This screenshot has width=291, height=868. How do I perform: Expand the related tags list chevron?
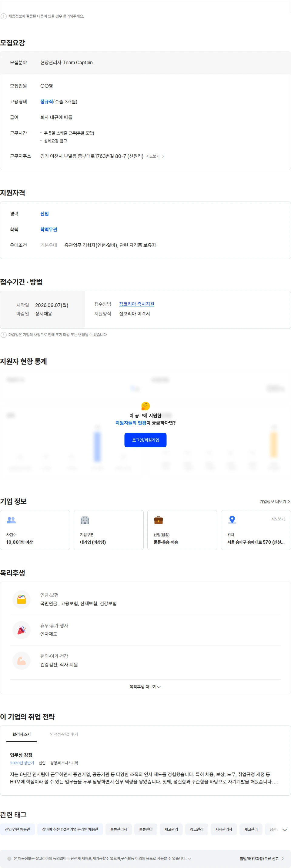284,830
